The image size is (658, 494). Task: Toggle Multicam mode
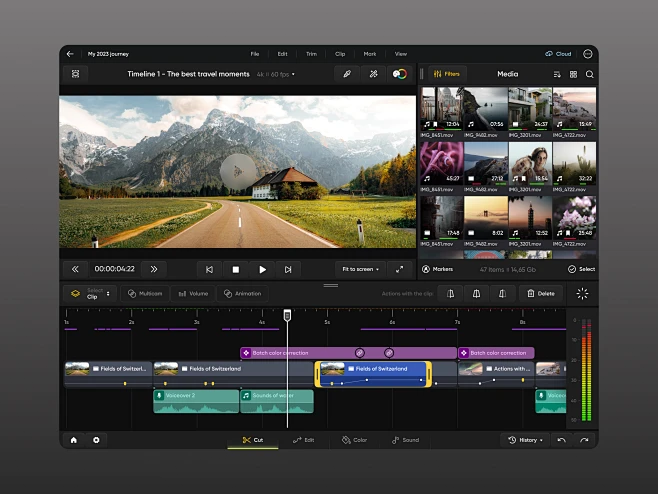coord(144,294)
